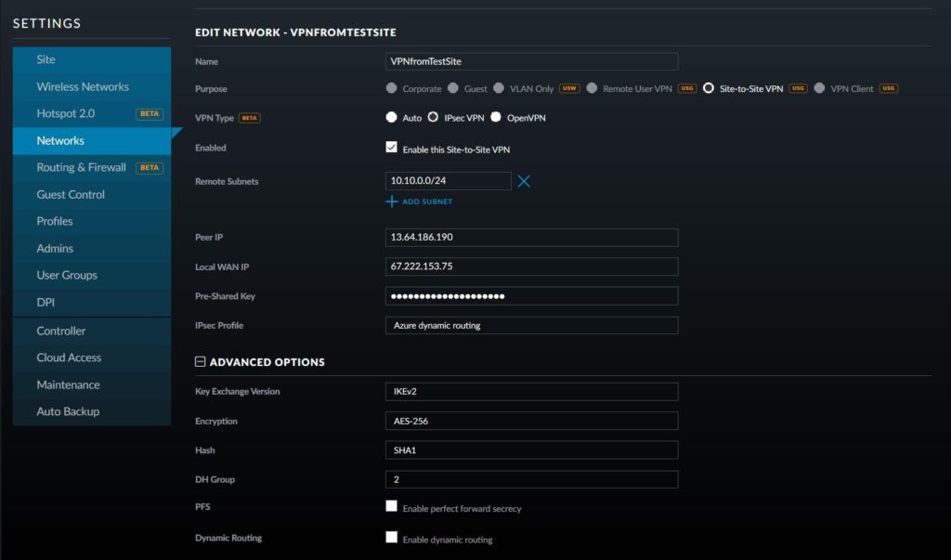951x560 pixels.
Task: Click inside the Peer IP field
Action: click(x=531, y=237)
